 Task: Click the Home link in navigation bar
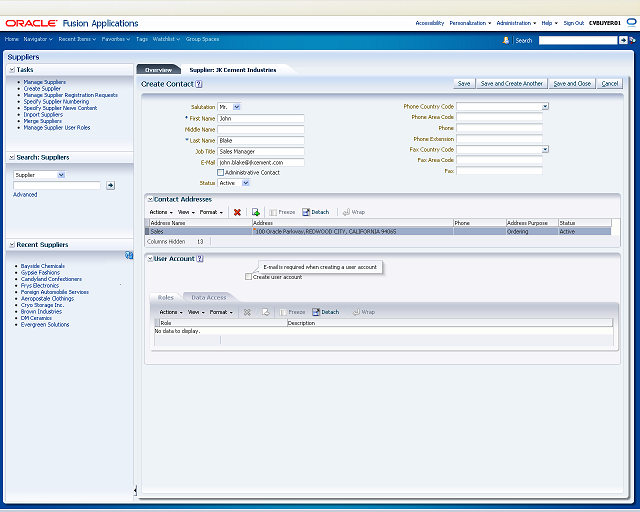tap(11, 39)
